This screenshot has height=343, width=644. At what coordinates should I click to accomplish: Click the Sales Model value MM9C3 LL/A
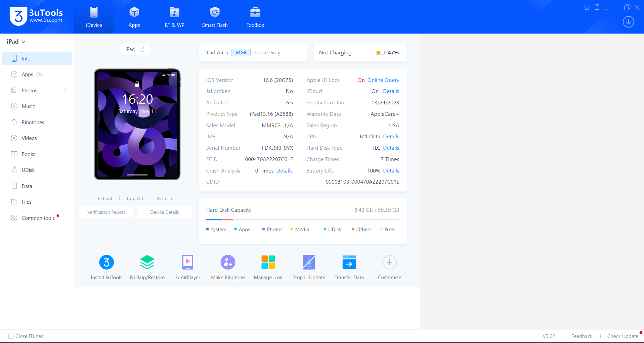[x=277, y=126]
